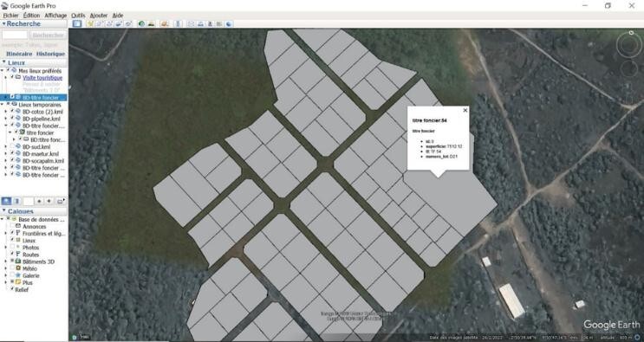This screenshot has height=342, width=644.
Task: Click the BD-socapalm.kml globe icon
Action: point(18,161)
